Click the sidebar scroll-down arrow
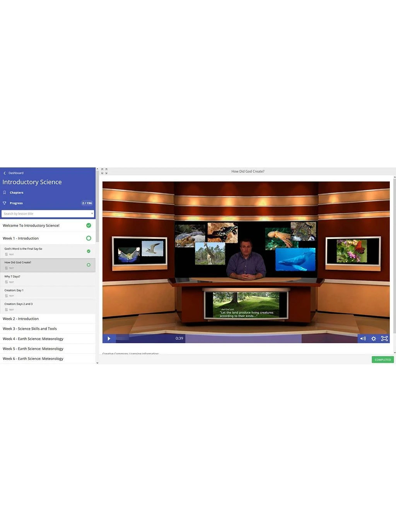This screenshot has width=396, height=532. (x=97, y=363)
